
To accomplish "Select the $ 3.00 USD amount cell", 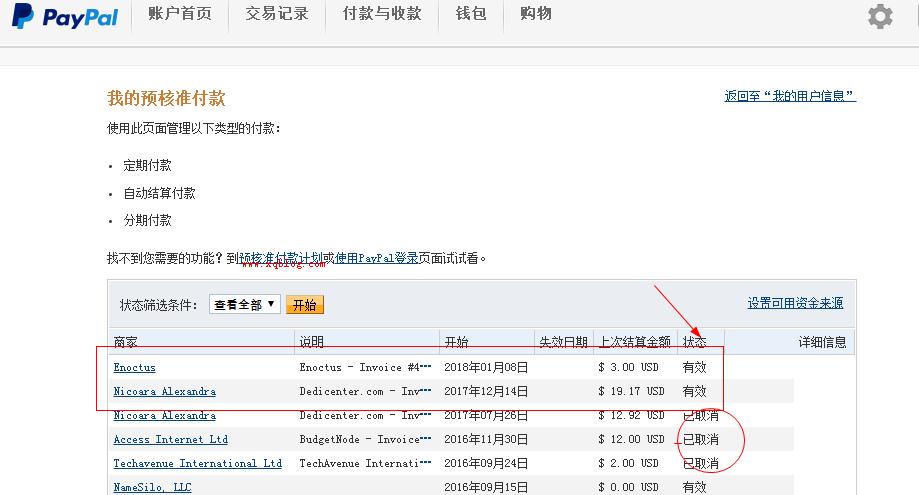I will pos(628,367).
